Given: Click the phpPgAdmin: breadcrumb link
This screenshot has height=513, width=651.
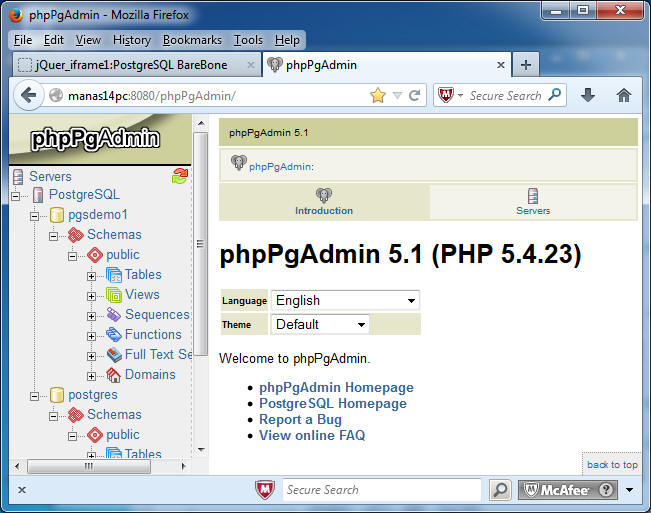Looking at the screenshot, I should (x=281, y=167).
